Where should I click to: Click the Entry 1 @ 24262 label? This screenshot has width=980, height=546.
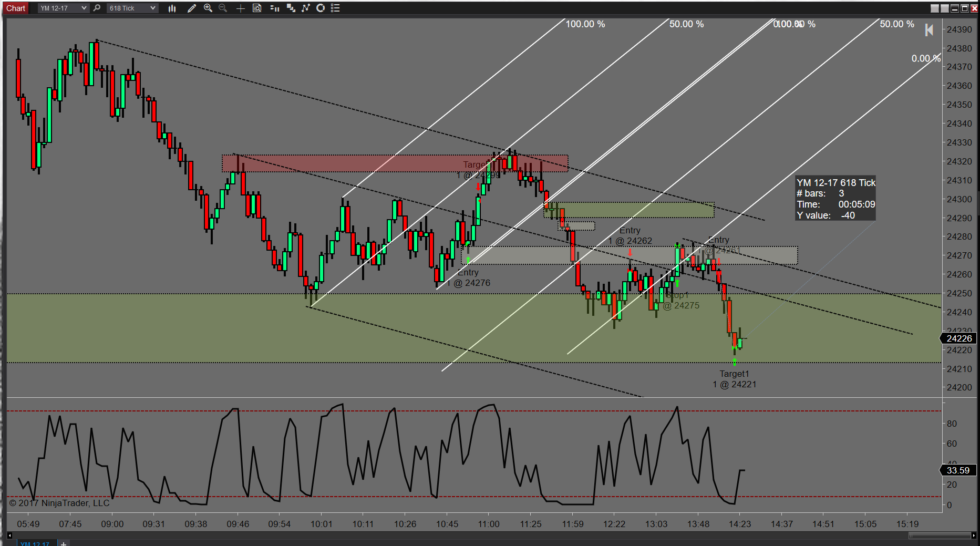coord(630,235)
